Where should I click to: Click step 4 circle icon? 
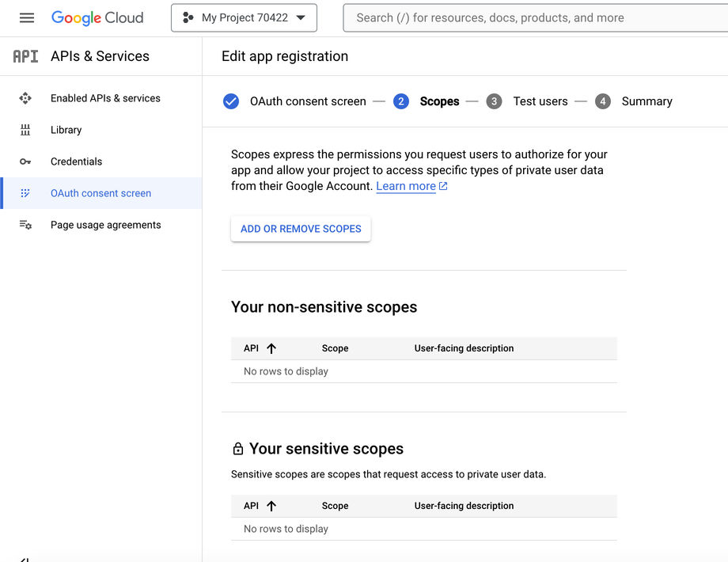tap(603, 101)
